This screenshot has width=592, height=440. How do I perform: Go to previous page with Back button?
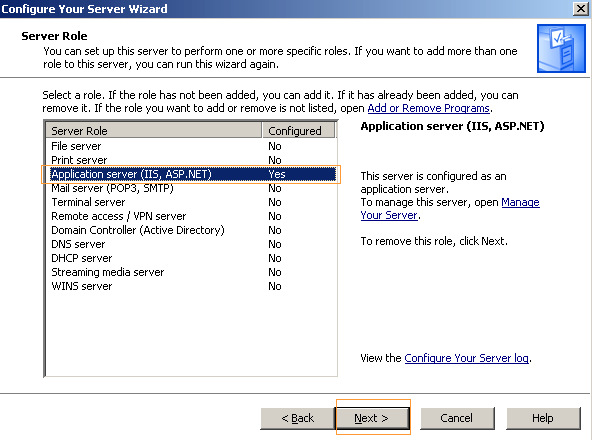(298, 418)
